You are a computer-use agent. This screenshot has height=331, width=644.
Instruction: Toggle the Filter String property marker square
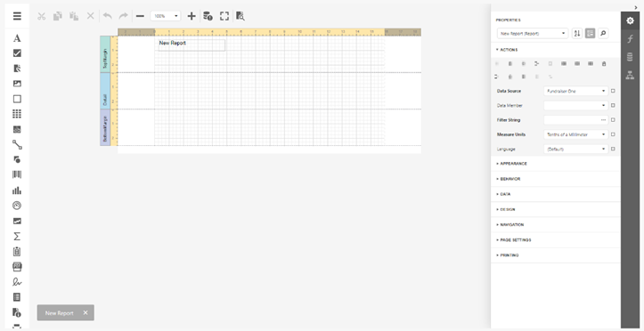click(613, 120)
